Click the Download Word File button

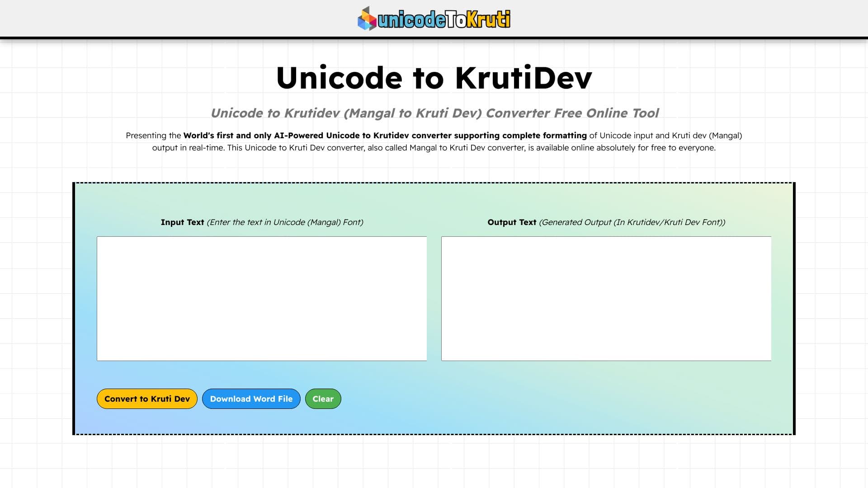click(x=251, y=399)
